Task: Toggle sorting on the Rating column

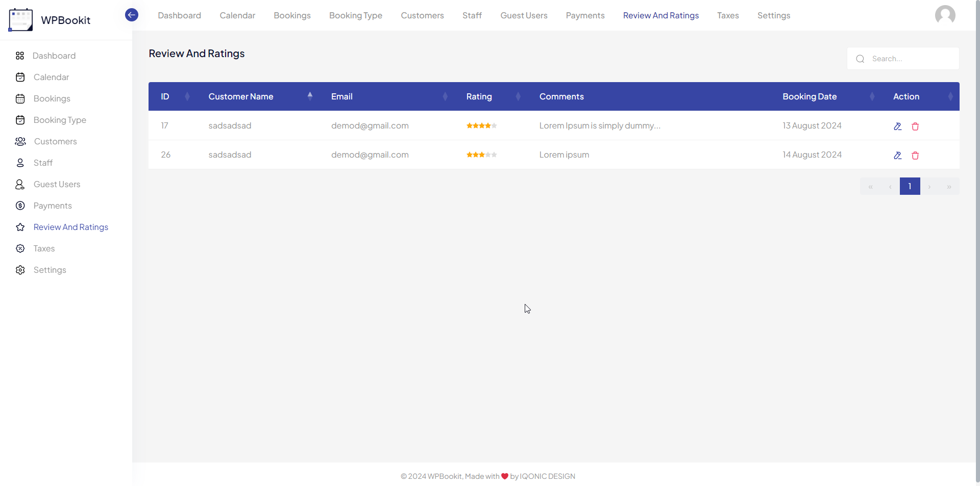Action: tap(517, 96)
